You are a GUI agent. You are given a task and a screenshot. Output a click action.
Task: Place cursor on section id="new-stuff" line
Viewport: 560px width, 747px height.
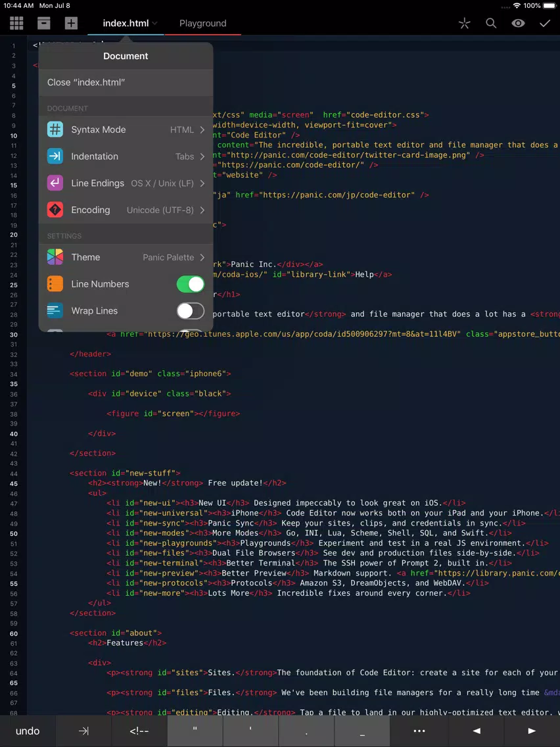point(125,473)
